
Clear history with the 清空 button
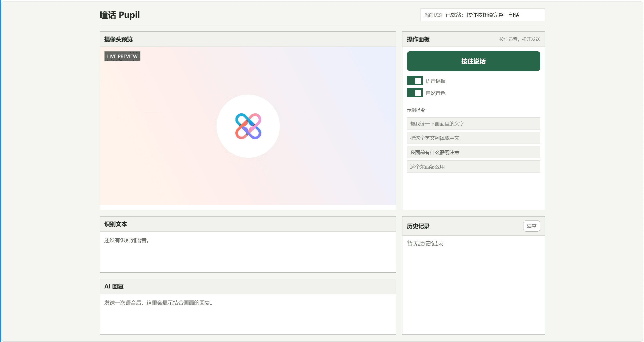click(532, 226)
